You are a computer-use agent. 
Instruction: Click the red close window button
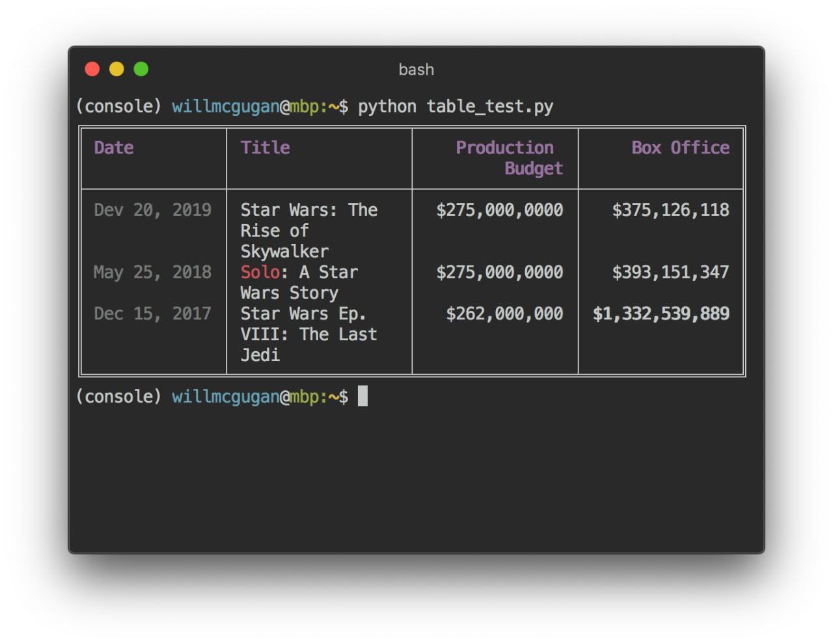click(x=92, y=69)
